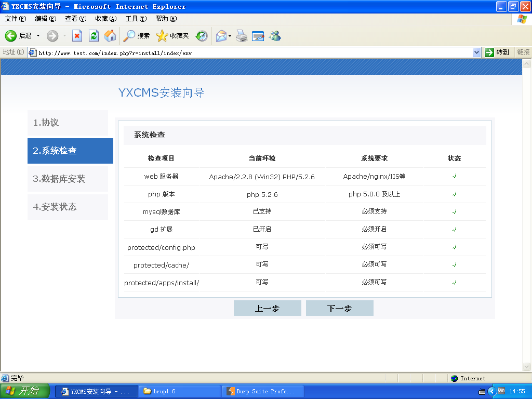Open the Search magnifier toolbar button
Image resolution: width=532 pixels, height=399 pixels.
coord(137,36)
